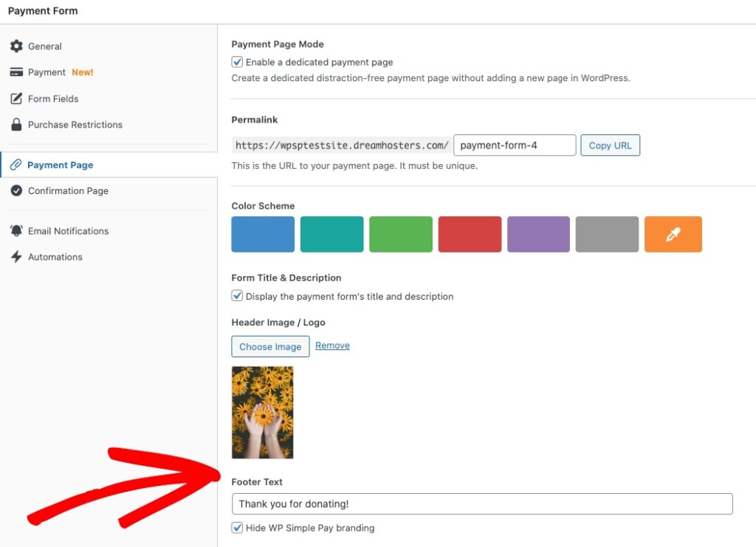Click the Form Fields edit icon
The height and width of the screenshot is (547, 756).
pos(16,99)
